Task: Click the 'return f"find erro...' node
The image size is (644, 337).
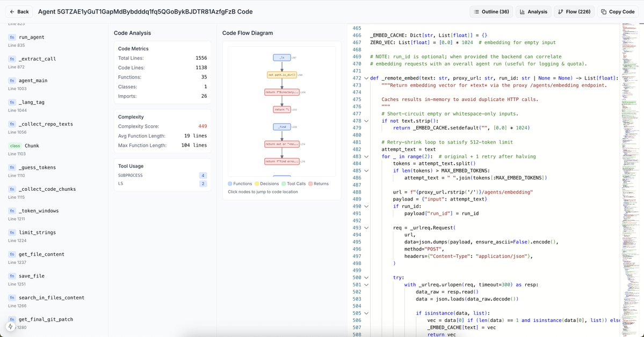Action: [282, 162]
